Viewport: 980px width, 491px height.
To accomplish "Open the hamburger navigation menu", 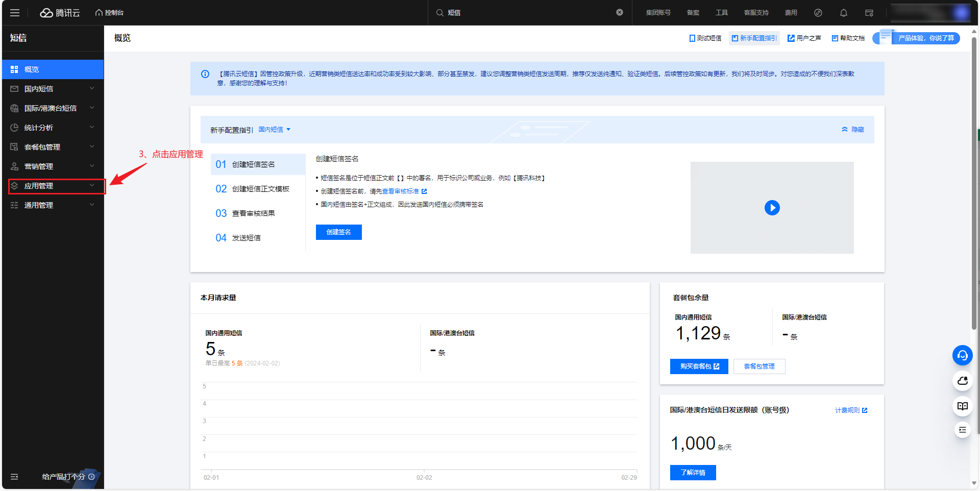I will click(15, 13).
